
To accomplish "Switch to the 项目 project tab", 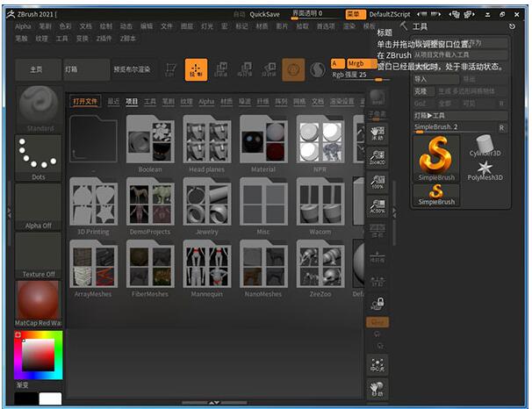I will 132,102.
